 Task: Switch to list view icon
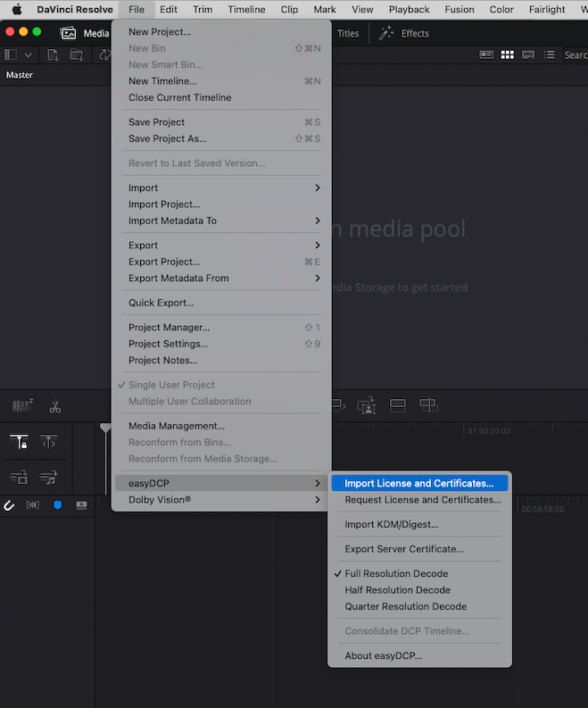(549, 55)
